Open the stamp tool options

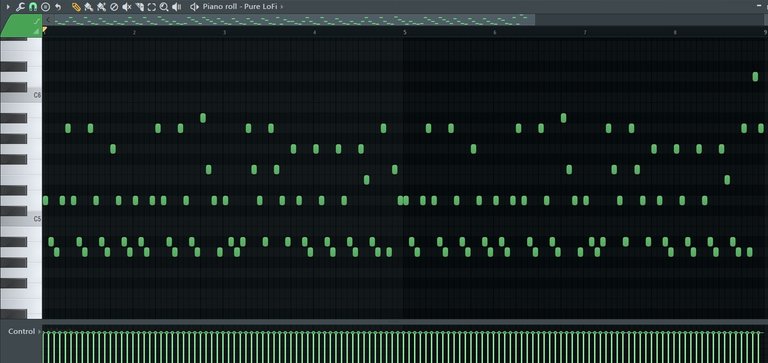(45, 7)
